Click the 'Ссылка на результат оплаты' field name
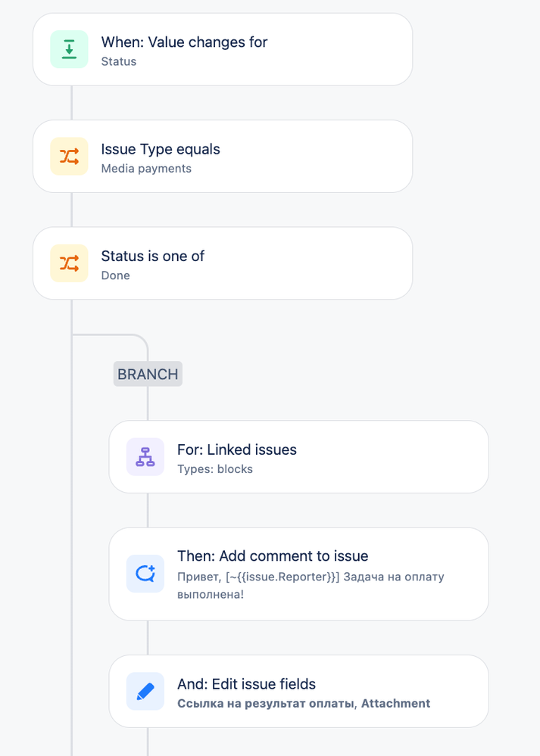Screen dimensions: 540x756 266,704
